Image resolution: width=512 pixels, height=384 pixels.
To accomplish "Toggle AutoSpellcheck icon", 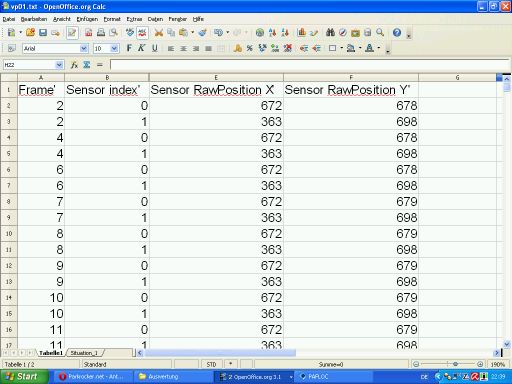I will [x=142, y=32].
